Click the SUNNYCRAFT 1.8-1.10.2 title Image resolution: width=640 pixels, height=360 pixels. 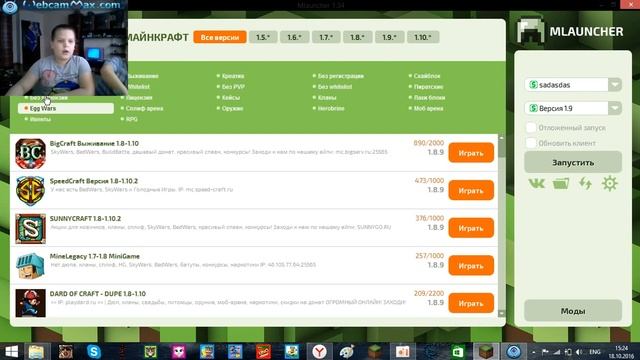point(85,218)
